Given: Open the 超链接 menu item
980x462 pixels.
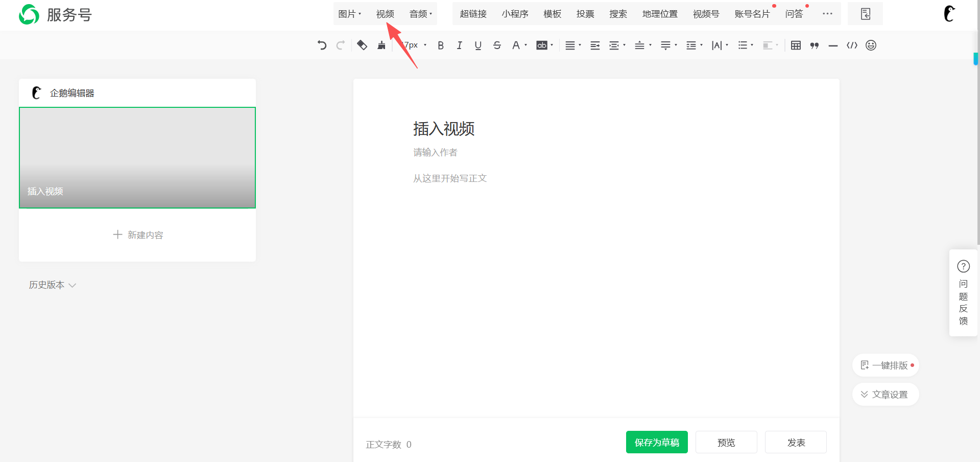Looking at the screenshot, I should (473, 14).
